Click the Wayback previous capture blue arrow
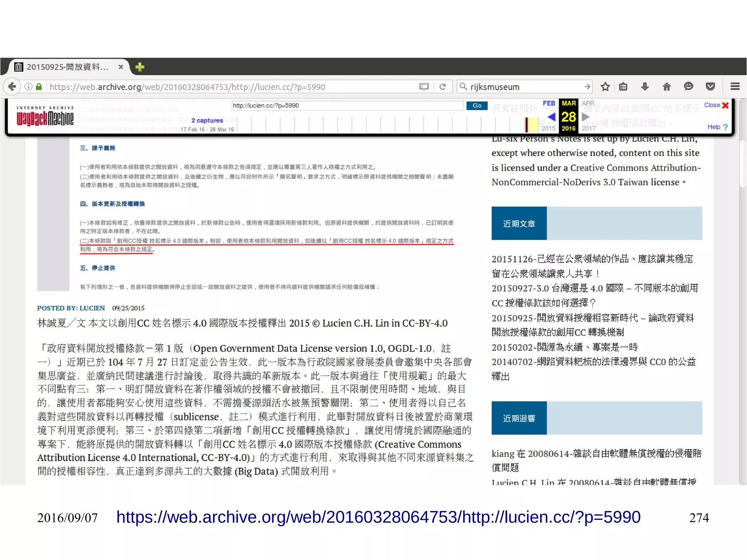 pyautogui.click(x=551, y=117)
